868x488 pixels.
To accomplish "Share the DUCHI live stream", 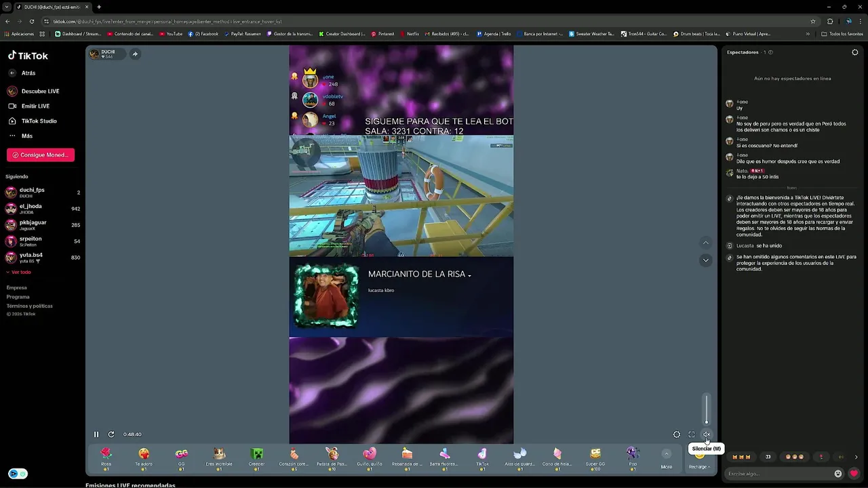I will click(x=135, y=54).
